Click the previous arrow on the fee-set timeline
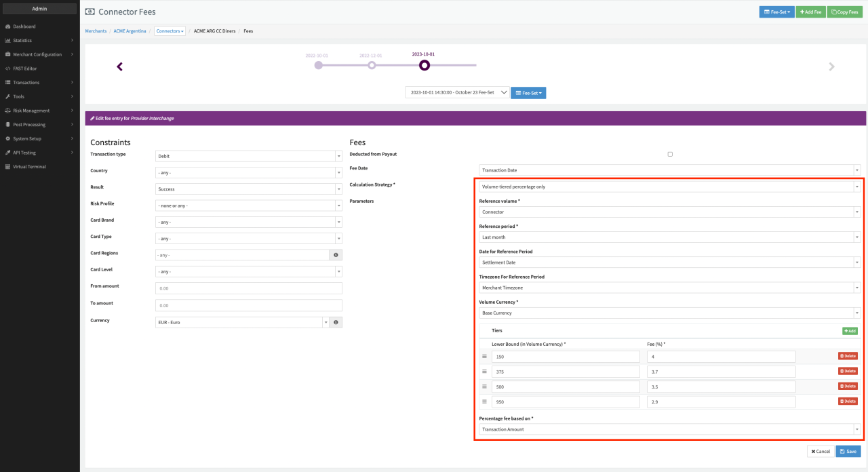Screen dimensions: 868x472 pos(119,66)
